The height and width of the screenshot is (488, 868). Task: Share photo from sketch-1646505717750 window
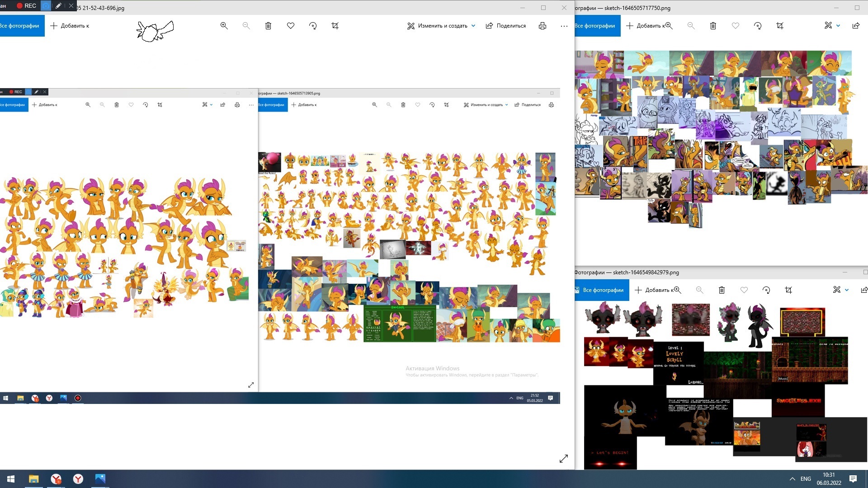(856, 26)
